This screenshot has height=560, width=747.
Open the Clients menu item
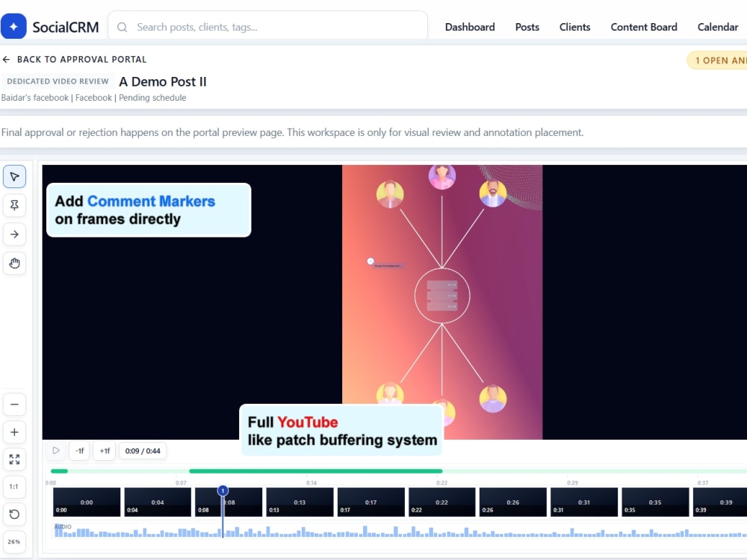(x=574, y=27)
